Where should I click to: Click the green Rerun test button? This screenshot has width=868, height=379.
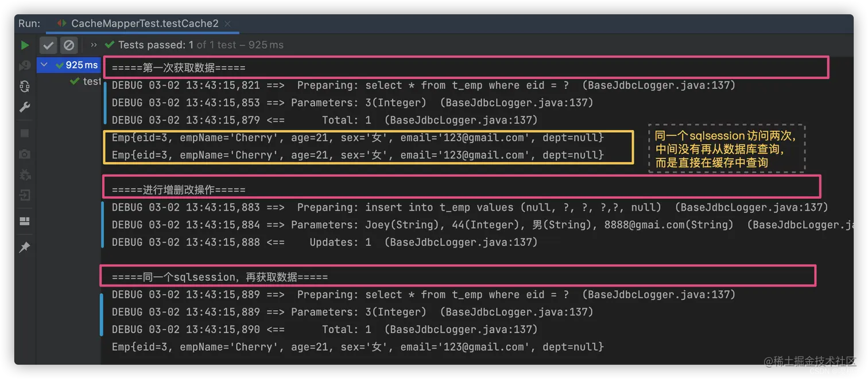(x=25, y=45)
